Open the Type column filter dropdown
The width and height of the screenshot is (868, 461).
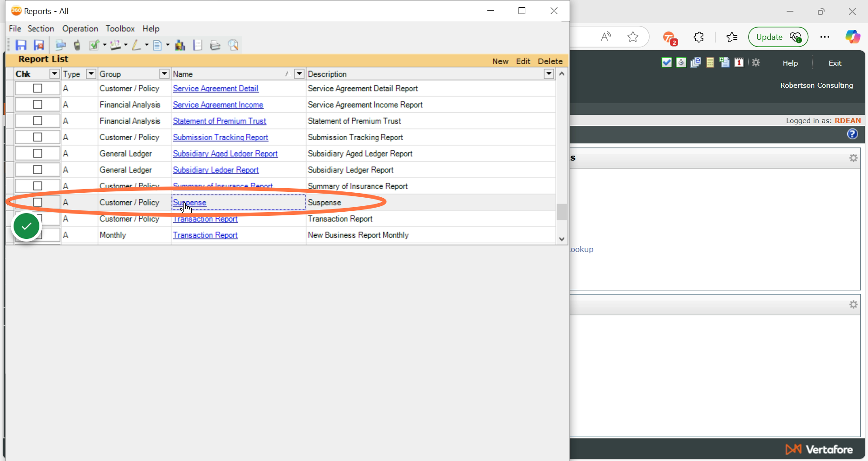91,74
